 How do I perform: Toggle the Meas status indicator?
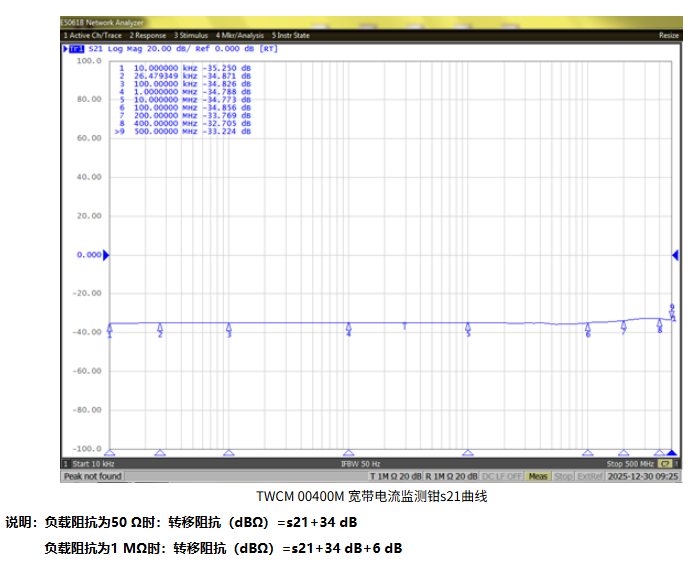tap(538, 476)
